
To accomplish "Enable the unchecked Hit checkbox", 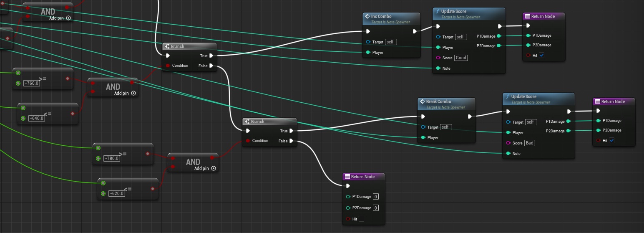I will 361,219.
